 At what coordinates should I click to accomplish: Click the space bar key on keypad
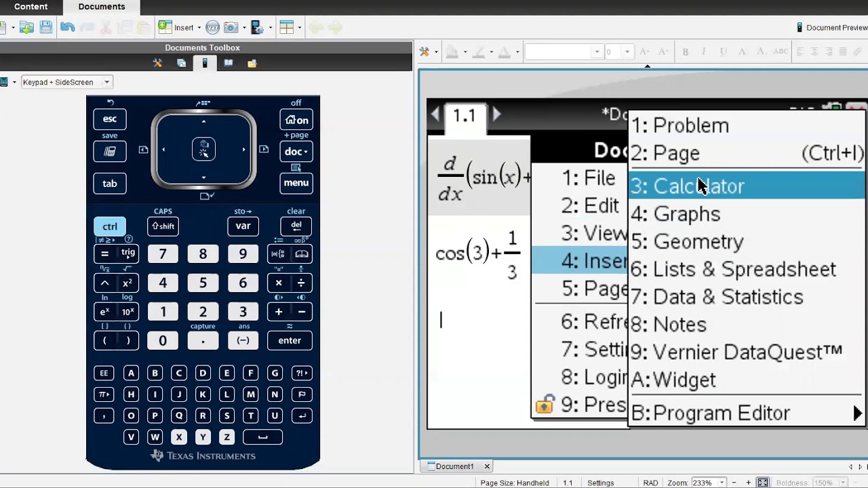point(263,437)
